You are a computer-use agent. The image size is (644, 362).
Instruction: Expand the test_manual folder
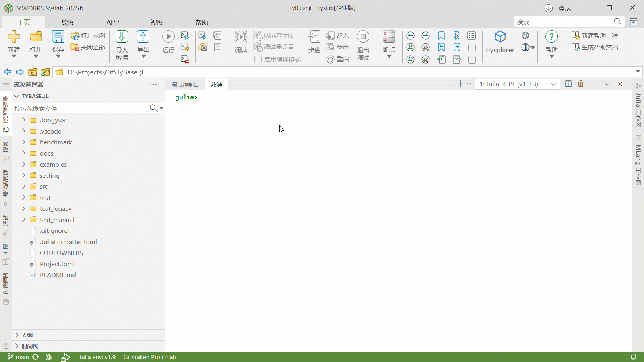click(23, 220)
